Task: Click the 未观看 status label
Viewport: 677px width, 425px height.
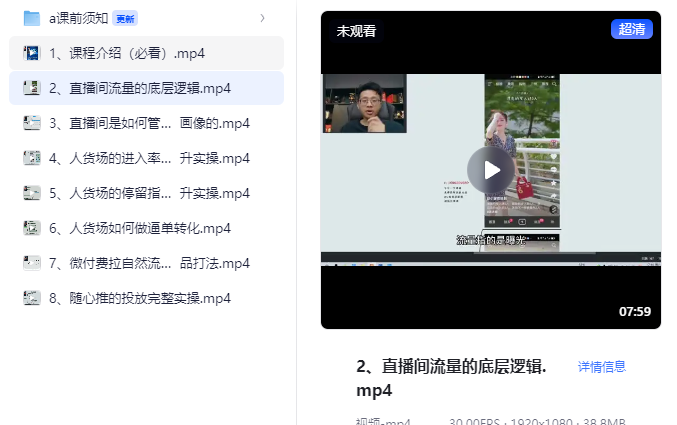Action: (x=356, y=31)
